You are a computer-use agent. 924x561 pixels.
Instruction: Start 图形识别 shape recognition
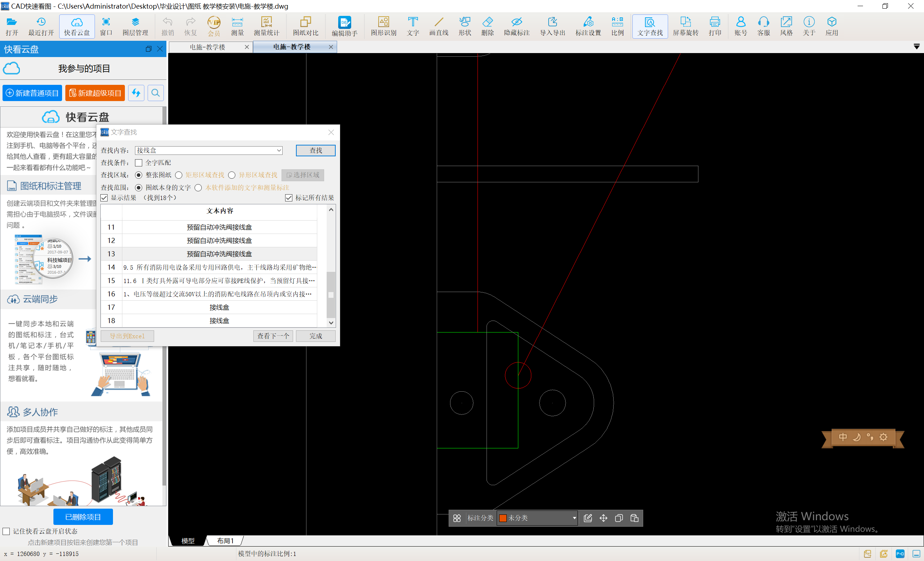click(384, 26)
